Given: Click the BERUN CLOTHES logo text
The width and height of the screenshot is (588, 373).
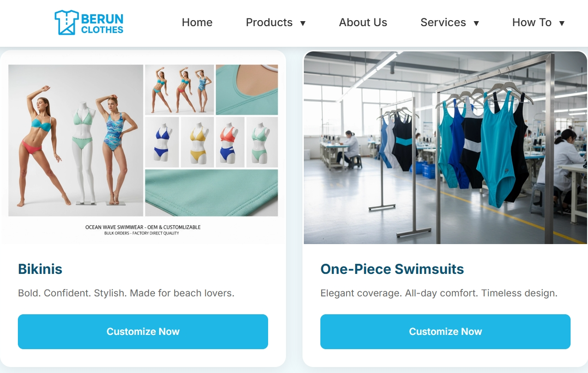Looking at the screenshot, I should pyautogui.click(x=102, y=24).
